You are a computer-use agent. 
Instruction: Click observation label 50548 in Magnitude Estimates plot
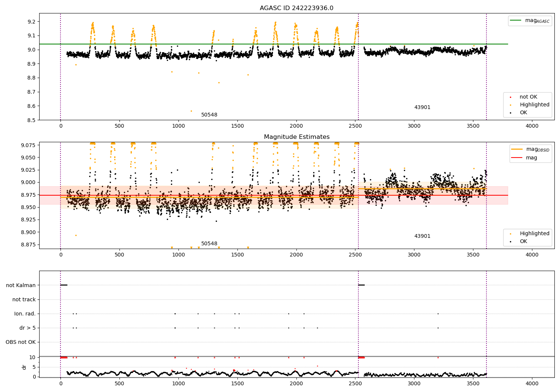coord(209,244)
